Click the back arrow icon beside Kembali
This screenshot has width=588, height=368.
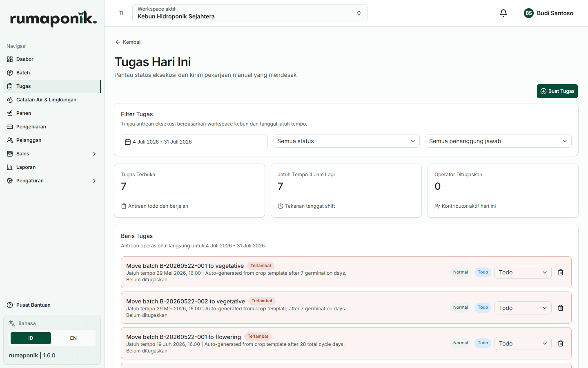[x=118, y=42]
